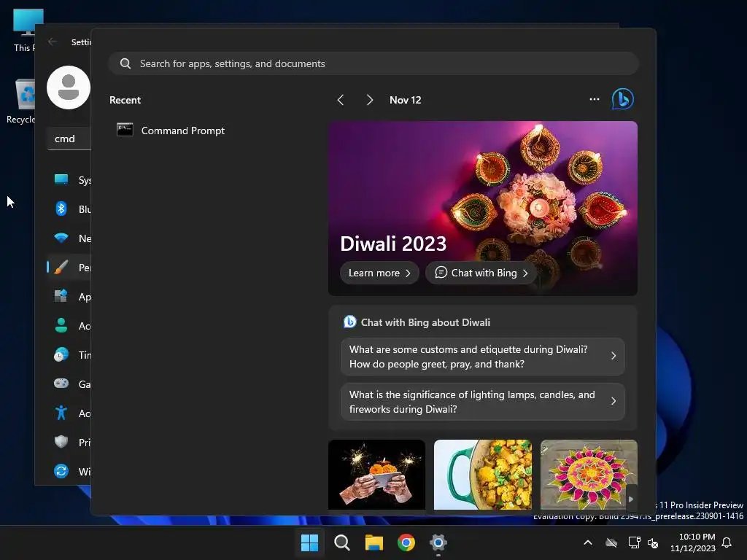The width and height of the screenshot is (747, 560).
Task: Click the Settings search box containing cmd
Action: pos(69,139)
